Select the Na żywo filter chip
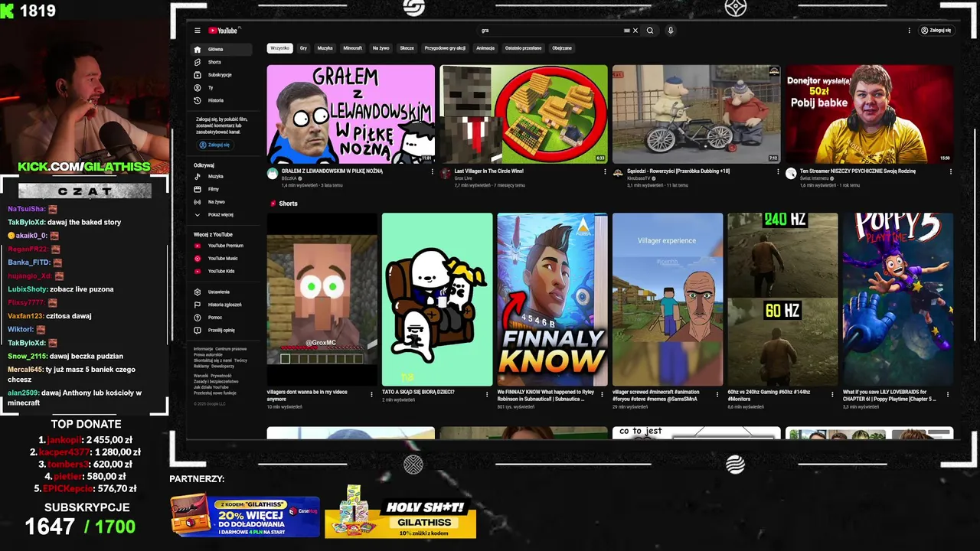980x551 pixels. tap(381, 48)
